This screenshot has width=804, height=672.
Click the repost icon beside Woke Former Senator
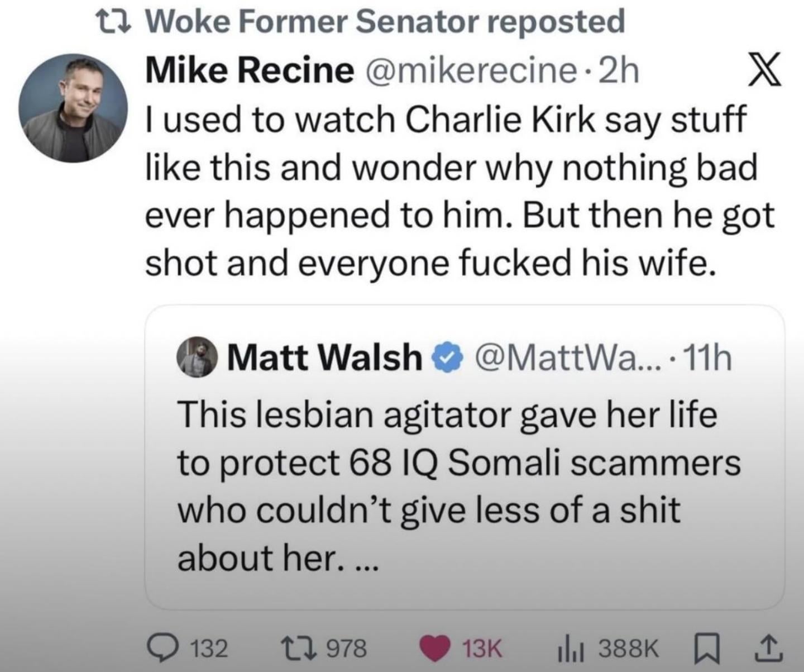[x=116, y=22]
